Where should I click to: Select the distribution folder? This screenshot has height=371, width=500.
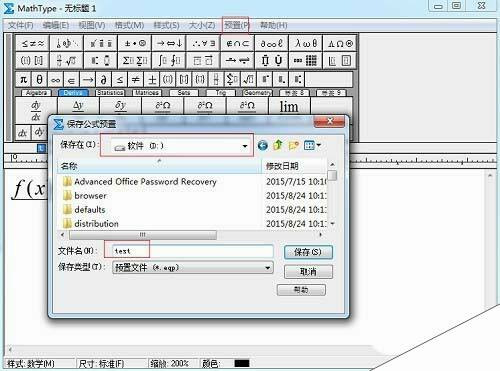point(91,224)
